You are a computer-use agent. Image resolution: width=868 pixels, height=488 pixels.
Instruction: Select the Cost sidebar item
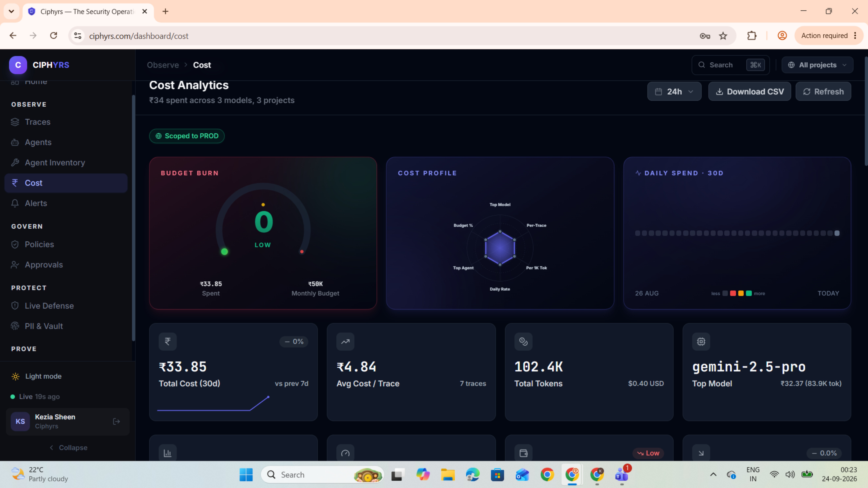point(66,183)
